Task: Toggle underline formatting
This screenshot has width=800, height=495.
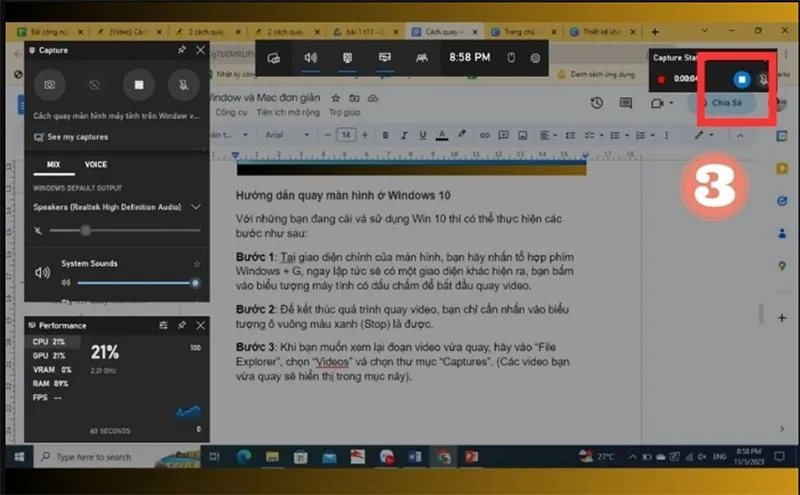Action: tap(422, 135)
